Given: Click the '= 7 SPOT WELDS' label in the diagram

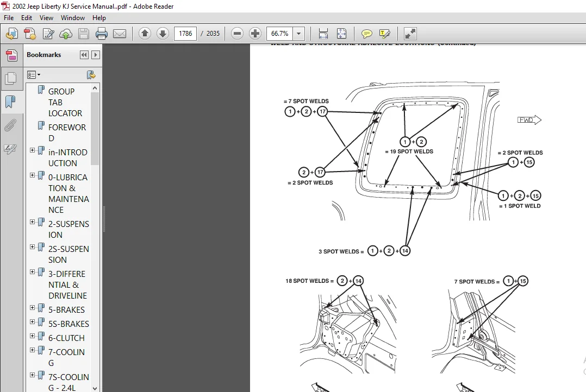Looking at the screenshot, I should pyautogui.click(x=306, y=101).
